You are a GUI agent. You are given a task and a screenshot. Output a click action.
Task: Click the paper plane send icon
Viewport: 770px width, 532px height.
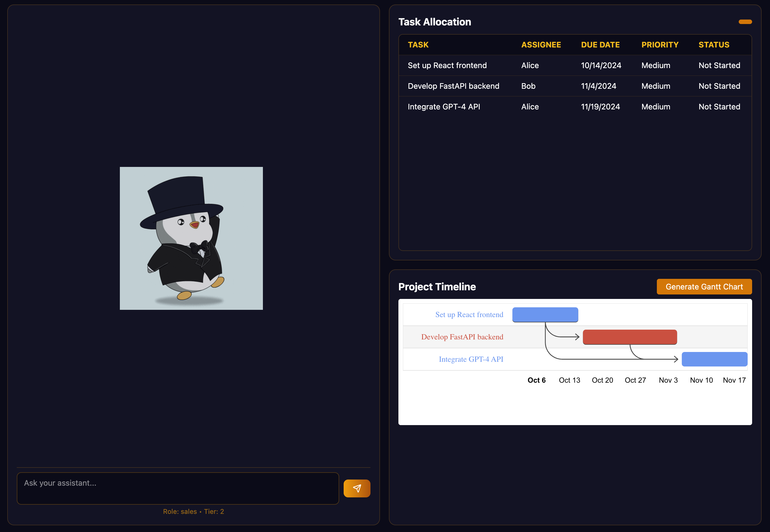pyautogui.click(x=357, y=488)
